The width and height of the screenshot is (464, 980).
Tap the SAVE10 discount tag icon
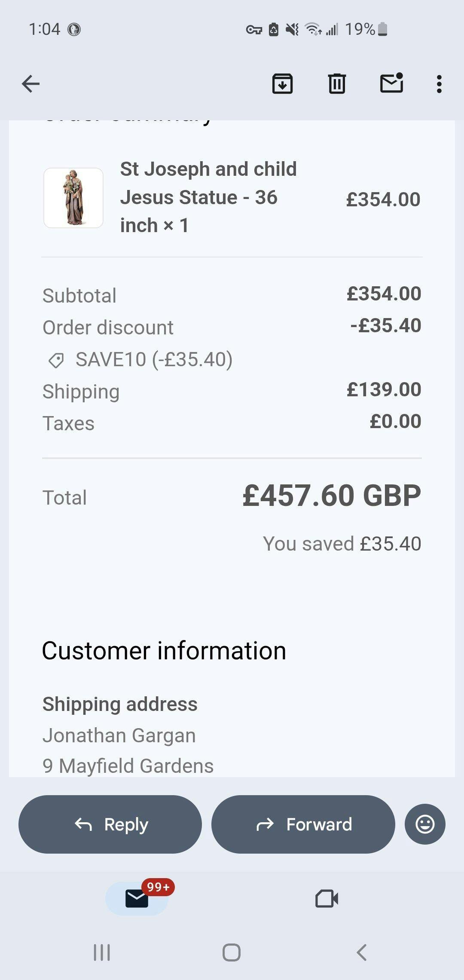56,360
